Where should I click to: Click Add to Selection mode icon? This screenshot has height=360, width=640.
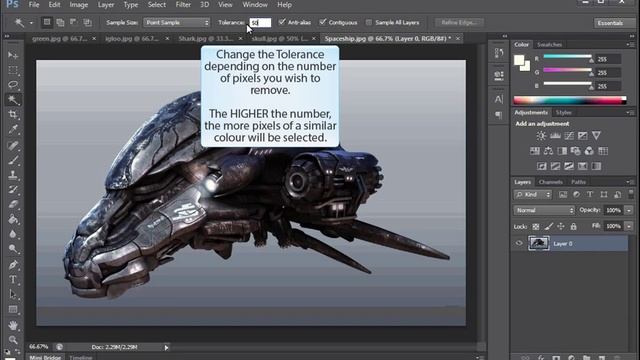(x=60, y=22)
